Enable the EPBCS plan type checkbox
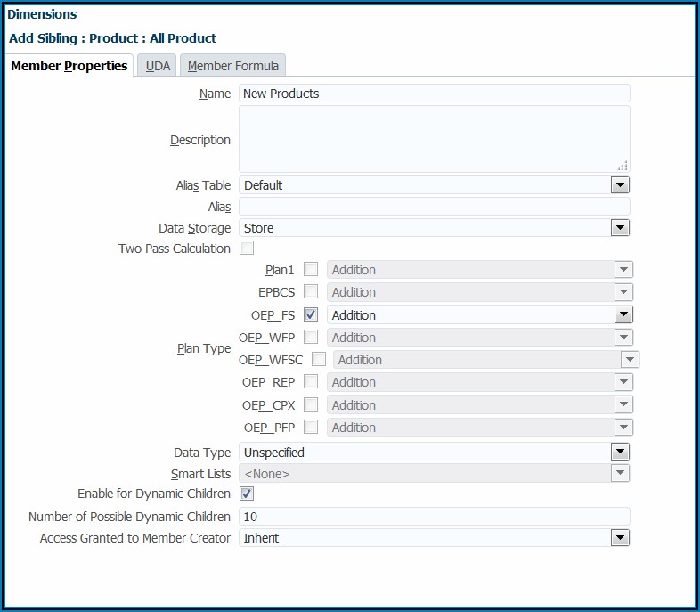 click(x=311, y=291)
